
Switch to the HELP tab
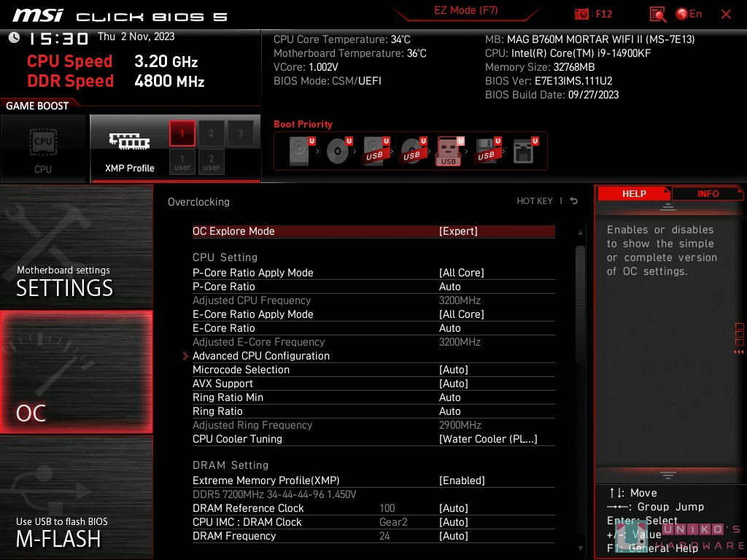(x=634, y=194)
